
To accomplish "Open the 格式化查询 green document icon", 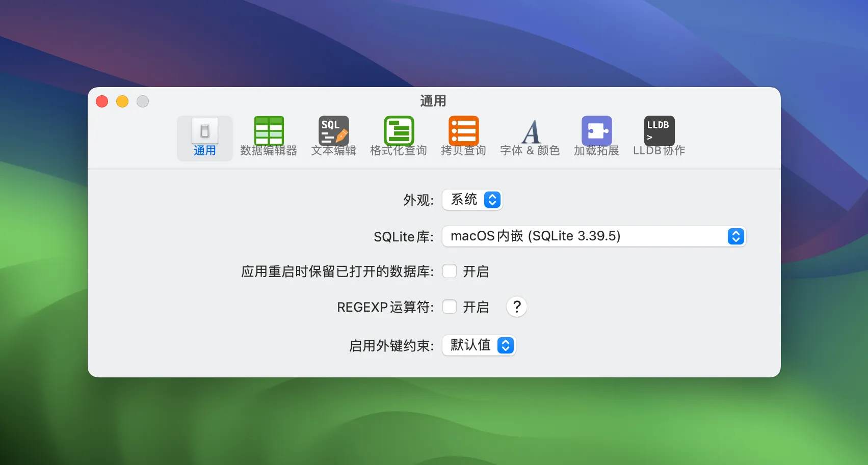I will 399,131.
